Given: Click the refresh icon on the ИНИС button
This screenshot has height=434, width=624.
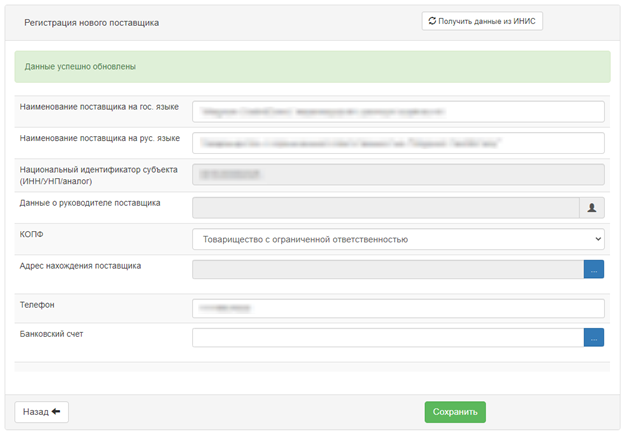Looking at the screenshot, I should 432,21.
